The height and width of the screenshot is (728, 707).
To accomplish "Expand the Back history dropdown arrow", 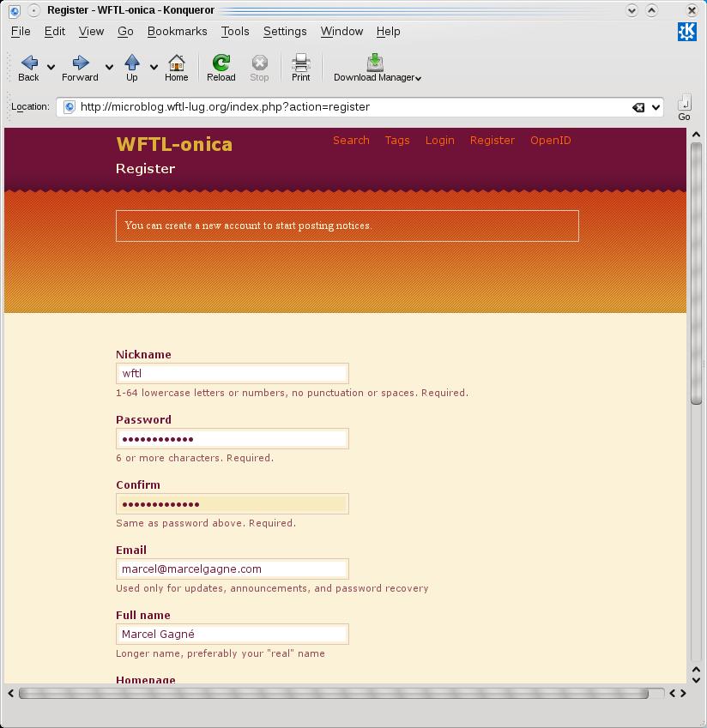I will click(51, 67).
